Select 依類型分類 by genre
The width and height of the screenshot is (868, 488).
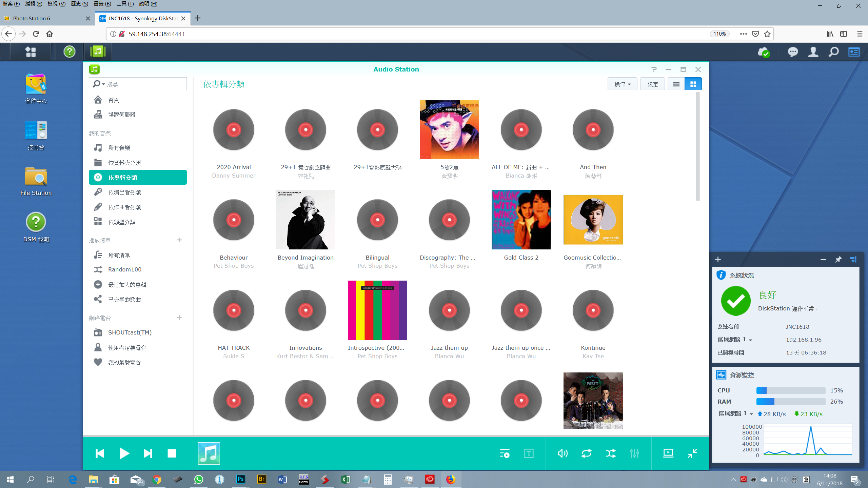(x=138, y=222)
